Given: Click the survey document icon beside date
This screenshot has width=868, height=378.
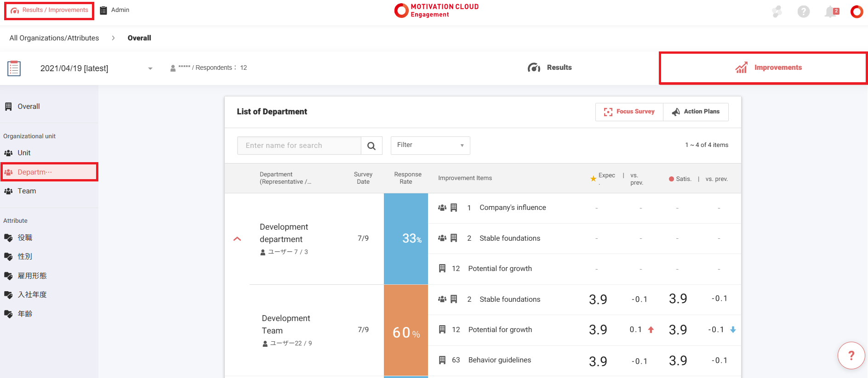Looking at the screenshot, I should (x=14, y=68).
